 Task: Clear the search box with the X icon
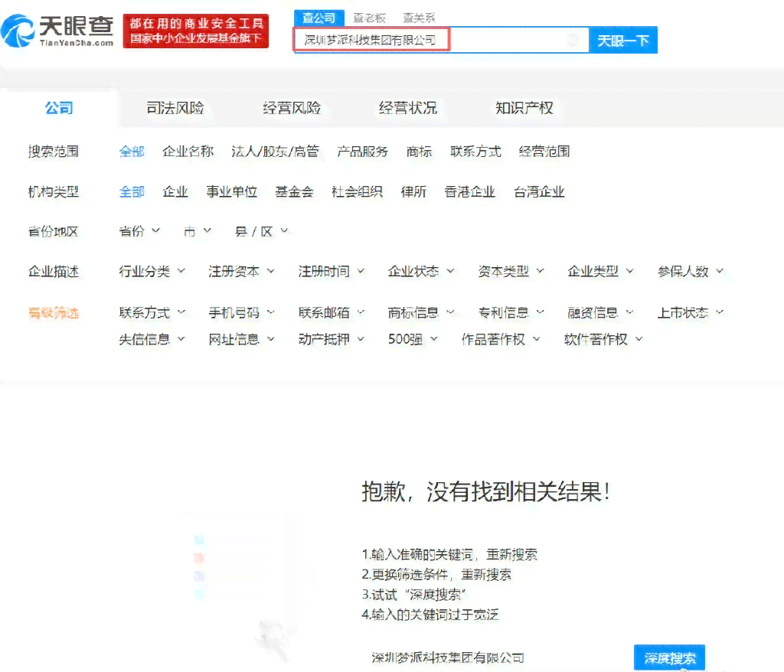(x=574, y=40)
